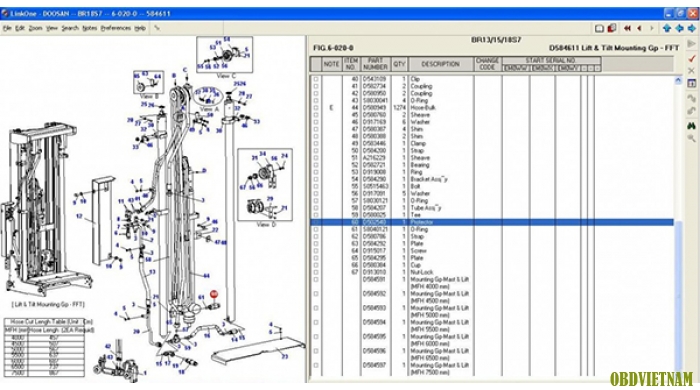Click the red double-arrow rewind icon
Viewport: 700px width, 390px height.
pyautogui.click(x=627, y=28)
